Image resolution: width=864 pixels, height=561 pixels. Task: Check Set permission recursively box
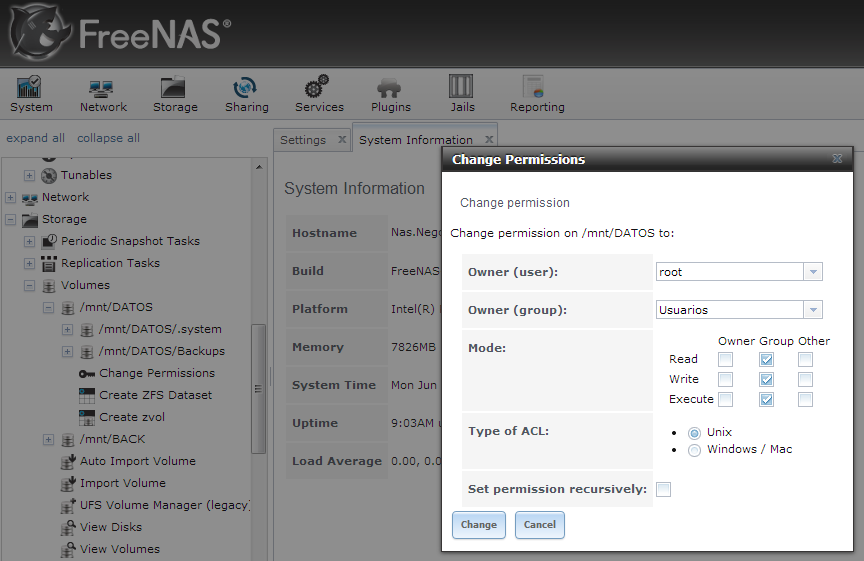pyautogui.click(x=663, y=489)
